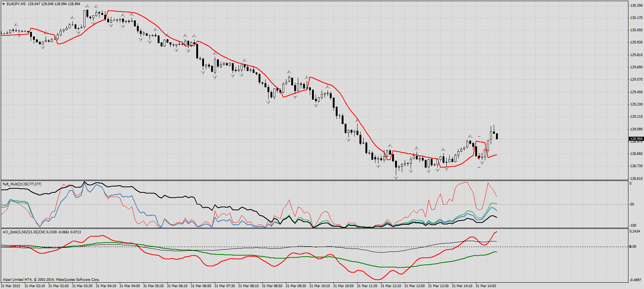
Task: Click the 130.290 price scale label
Action: [636, 6]
